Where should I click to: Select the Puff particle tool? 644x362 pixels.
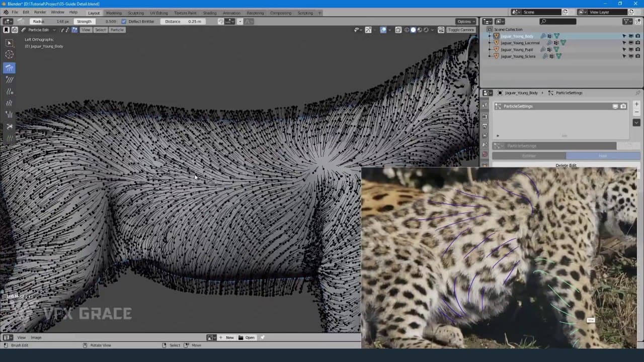[x=10, y=115]
